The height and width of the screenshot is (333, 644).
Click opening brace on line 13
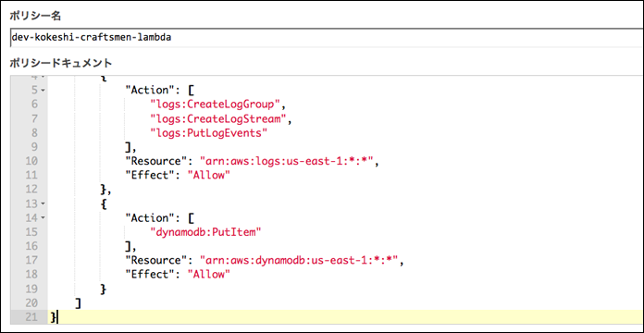(x=104, y=204)
